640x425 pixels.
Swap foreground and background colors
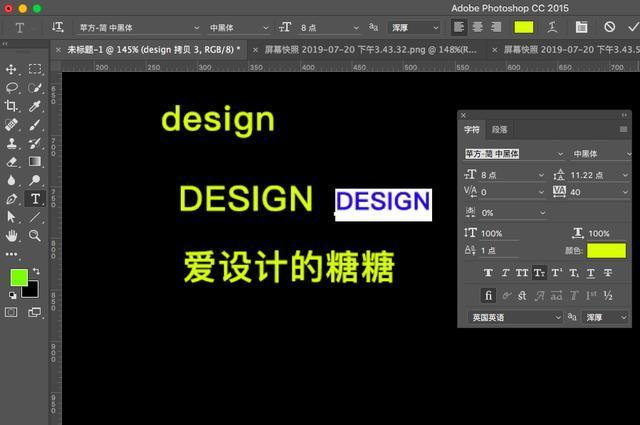(37, 271)
